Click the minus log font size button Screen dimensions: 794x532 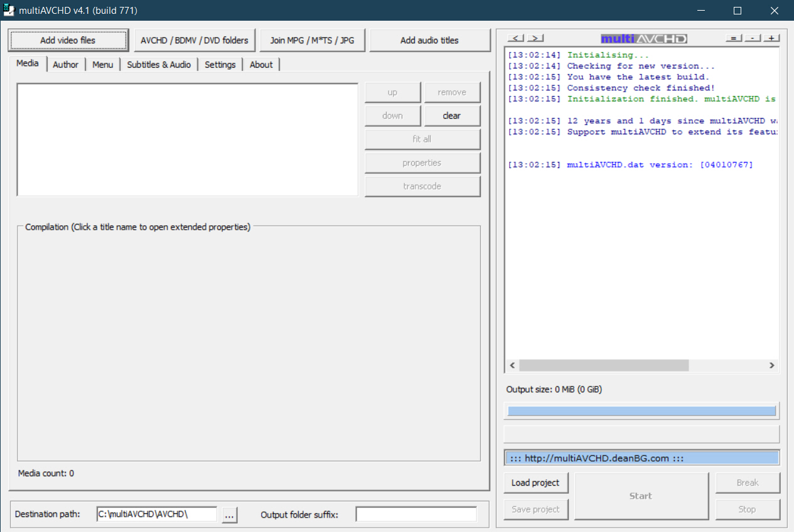(x=753, y=38)
